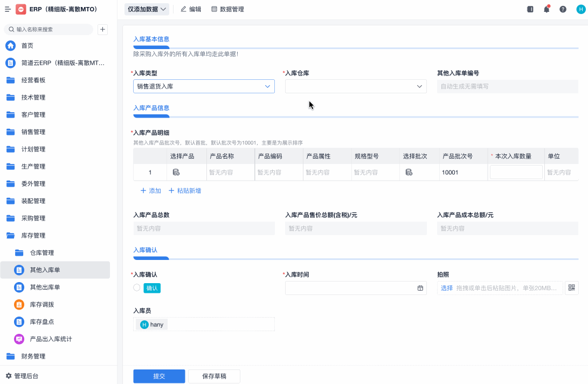Open the notification bell with red badge
This screenshot has width=588, height=384.
tap(546, 9)
